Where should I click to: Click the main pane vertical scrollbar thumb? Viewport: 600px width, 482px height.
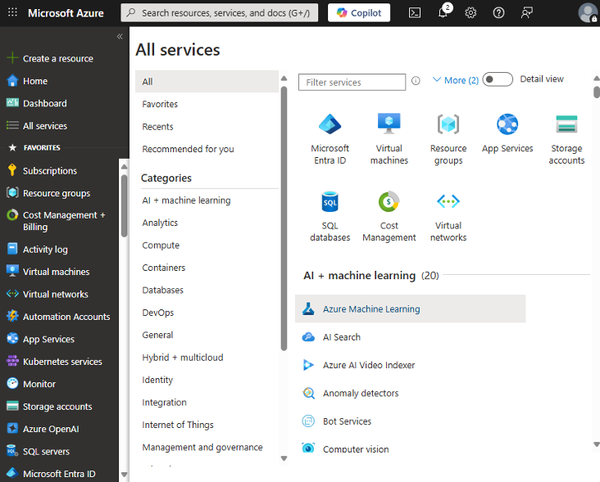point(596,92)
